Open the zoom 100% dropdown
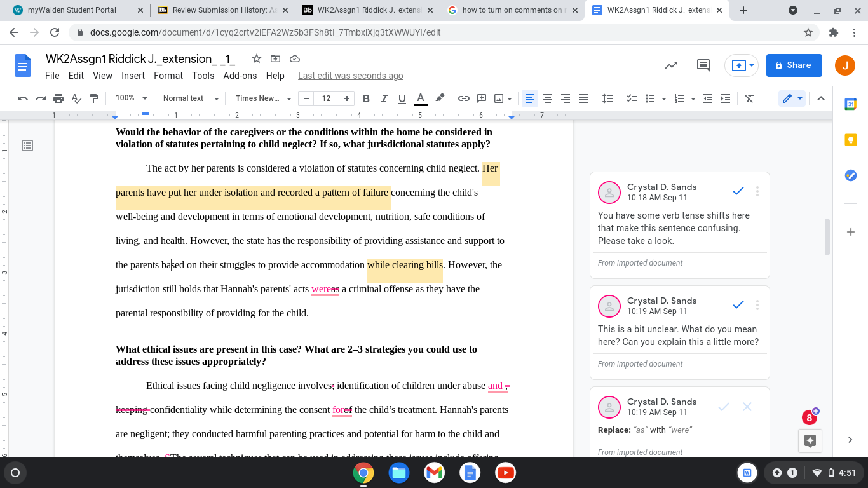868x488 pixels. pos(131,98)
